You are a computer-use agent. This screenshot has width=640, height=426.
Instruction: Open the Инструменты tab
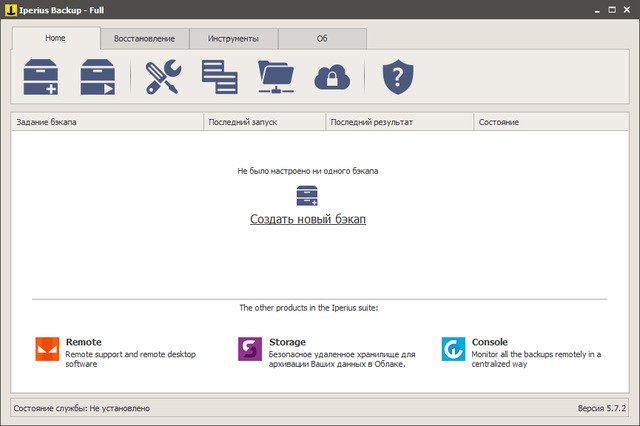(233, 39)
